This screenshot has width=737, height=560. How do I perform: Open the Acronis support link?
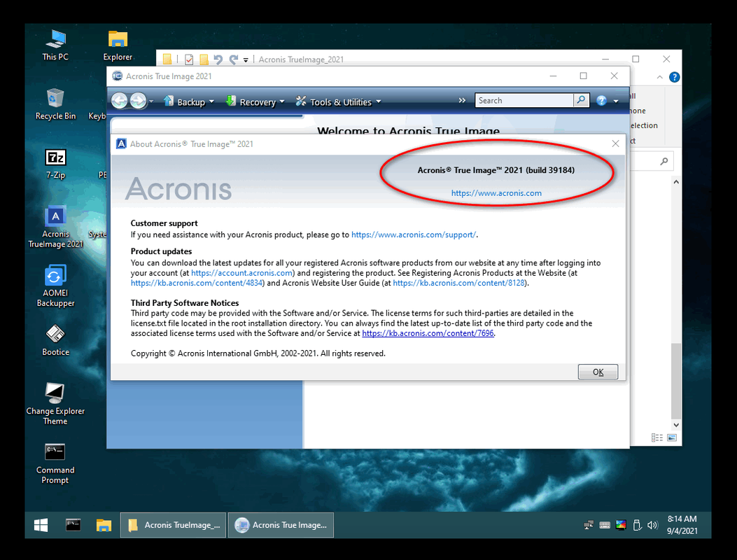point(414,234)
